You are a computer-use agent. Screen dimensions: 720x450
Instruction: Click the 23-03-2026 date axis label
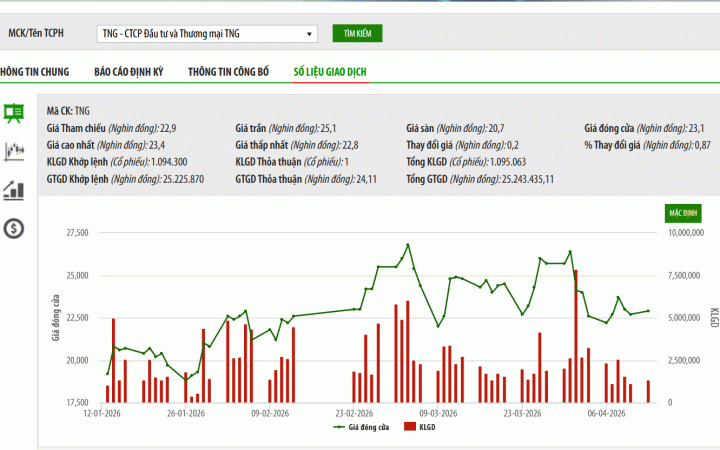(522, 413)
